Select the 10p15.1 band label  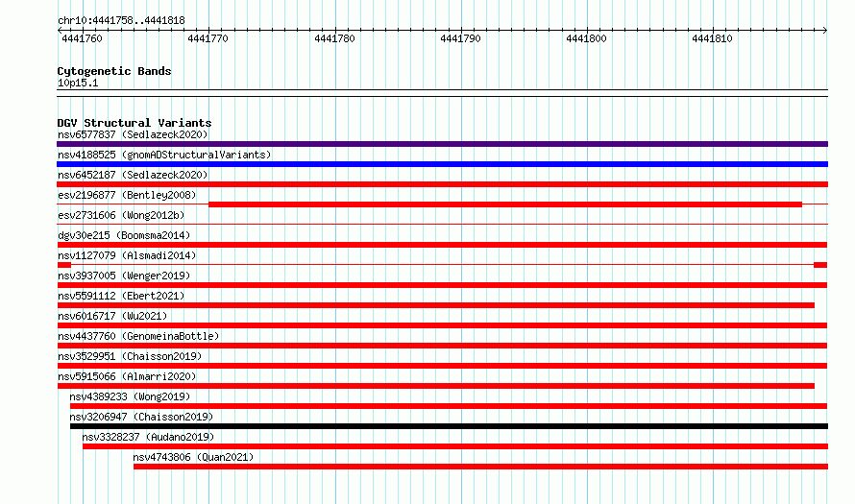click(x=78, y=83)
